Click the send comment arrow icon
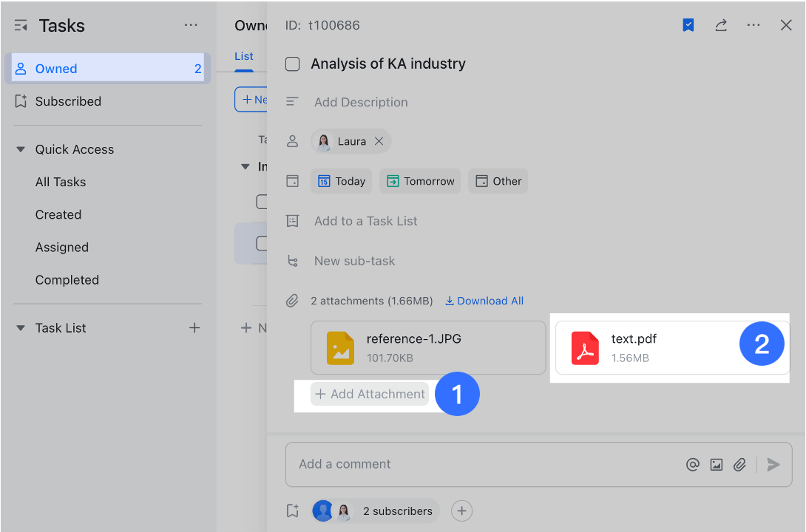The width and height of the screenshot is (806, 532). click(773, 464)
